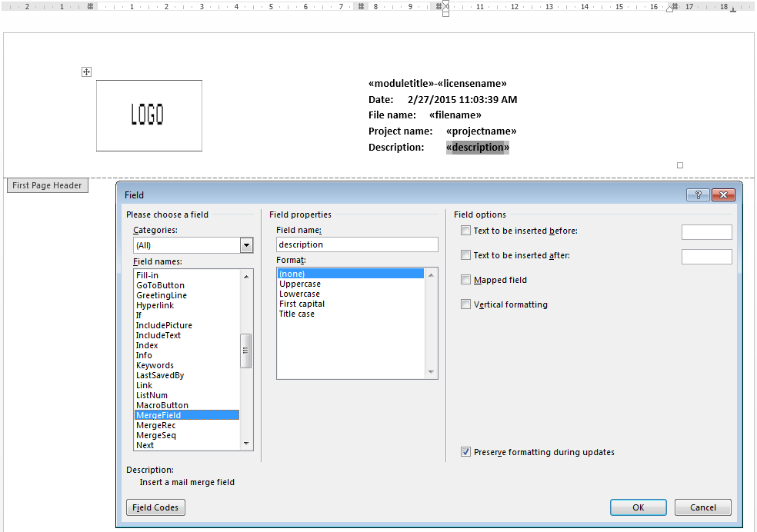Click the Help question mark button

[698, 195]
